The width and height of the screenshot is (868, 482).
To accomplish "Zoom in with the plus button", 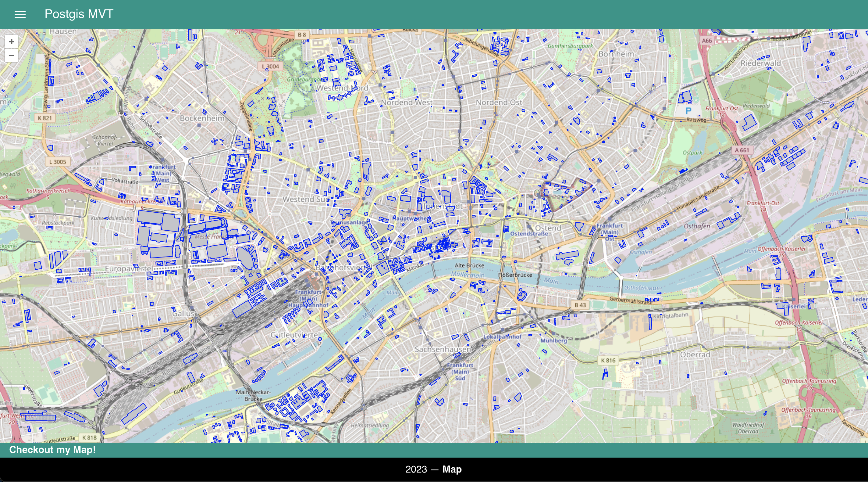I will tap(12, 41).
